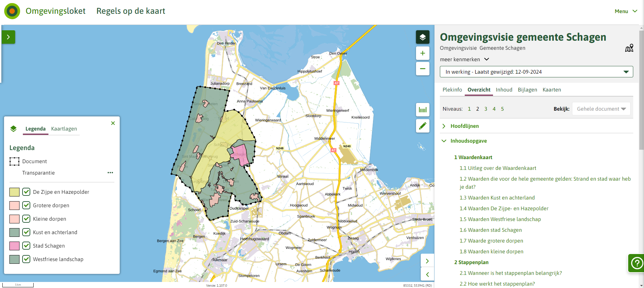Open 1 Waardenkaart chapter
This screenshot has height=288, width=644.
point(473,157)
